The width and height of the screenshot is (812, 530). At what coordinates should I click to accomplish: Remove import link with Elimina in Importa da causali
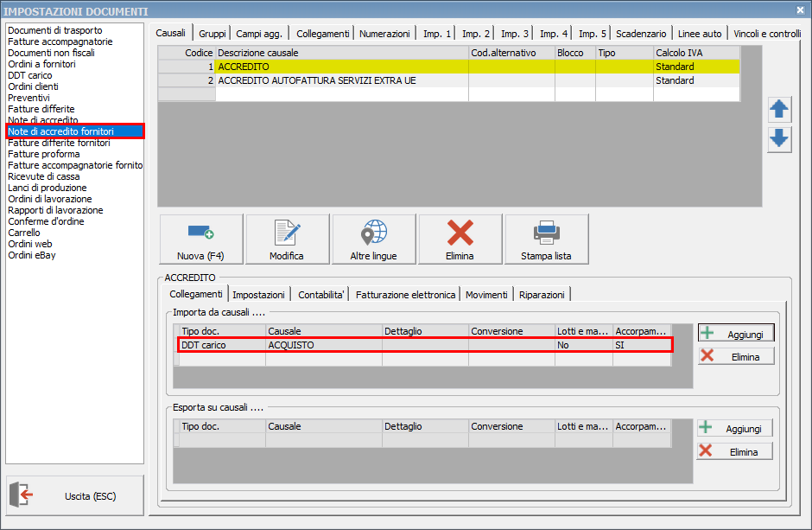click(736, 356)
